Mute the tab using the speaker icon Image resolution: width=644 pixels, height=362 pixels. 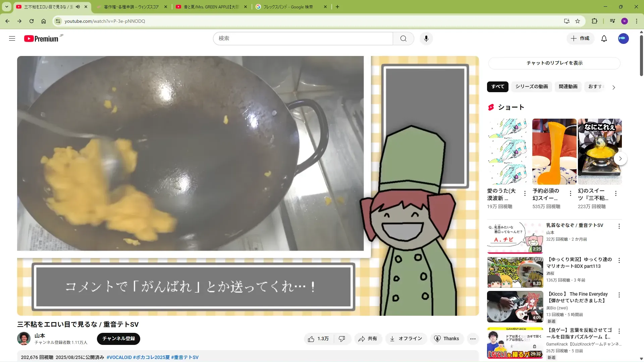[78, 7]
